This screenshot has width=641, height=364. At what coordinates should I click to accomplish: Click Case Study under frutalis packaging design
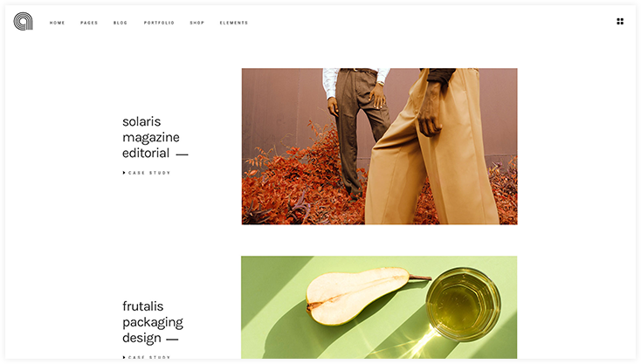(x=149, y=358)
